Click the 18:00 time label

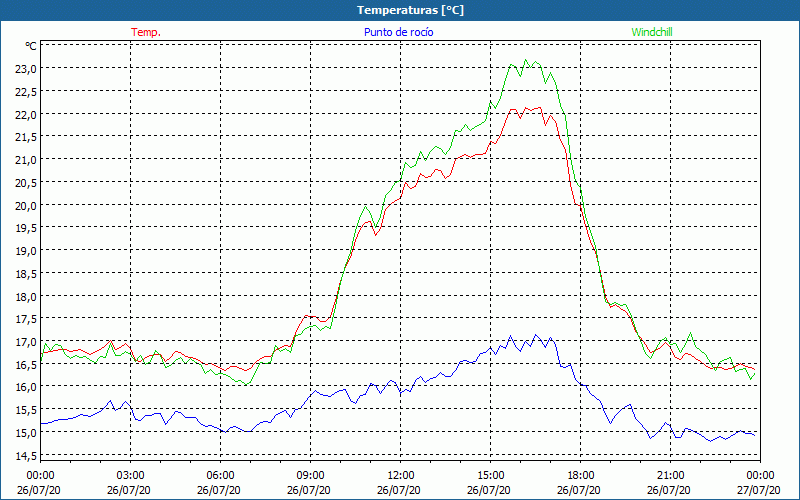(581, 475)
